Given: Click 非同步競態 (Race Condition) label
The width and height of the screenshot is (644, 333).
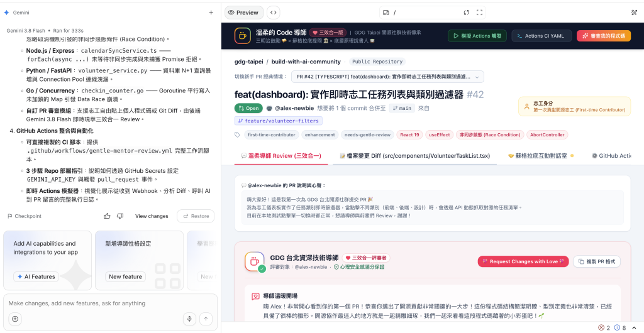Looking at the screenshot, I should [x=490, y=134].
